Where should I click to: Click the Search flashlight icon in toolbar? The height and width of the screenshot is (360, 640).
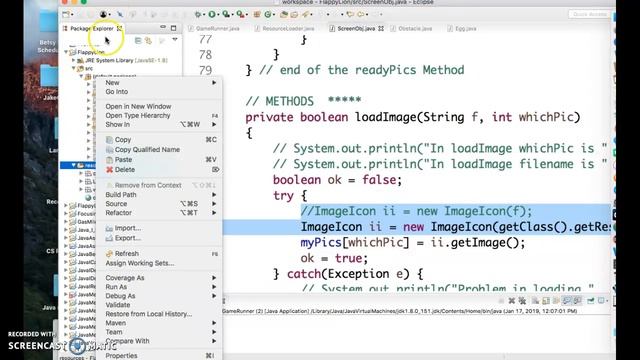click(x=305, y=14)
